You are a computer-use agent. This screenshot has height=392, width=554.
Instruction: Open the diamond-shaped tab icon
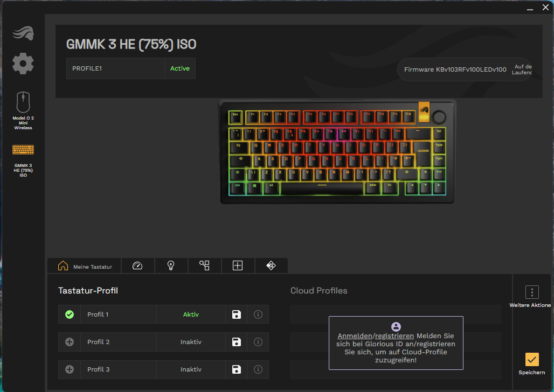271,265
